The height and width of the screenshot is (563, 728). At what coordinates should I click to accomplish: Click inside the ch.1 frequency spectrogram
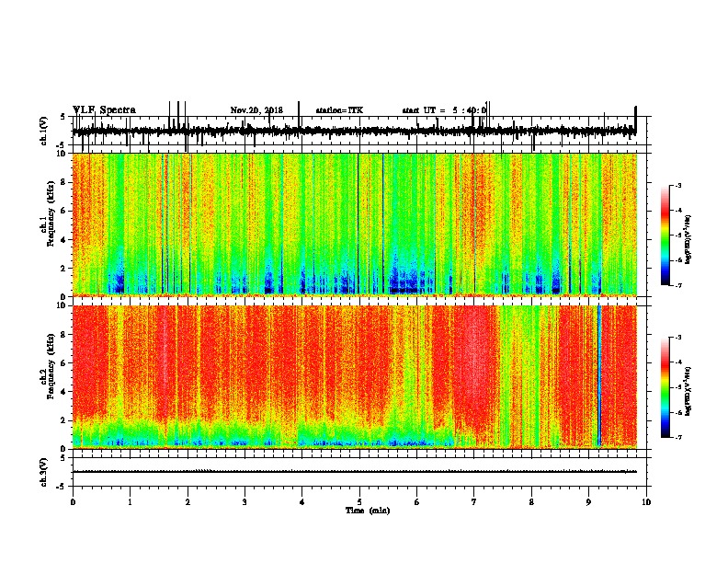click(355, 224)
